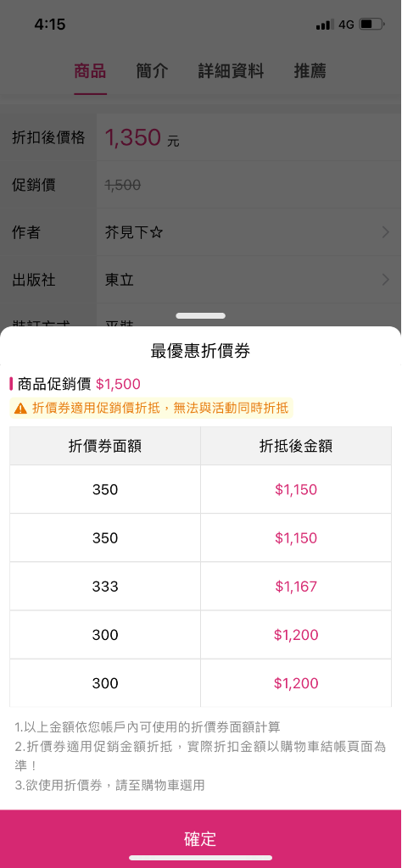The image size is (402, 868).
Task: Open the 簡介 tab
Action: point(153,71)
